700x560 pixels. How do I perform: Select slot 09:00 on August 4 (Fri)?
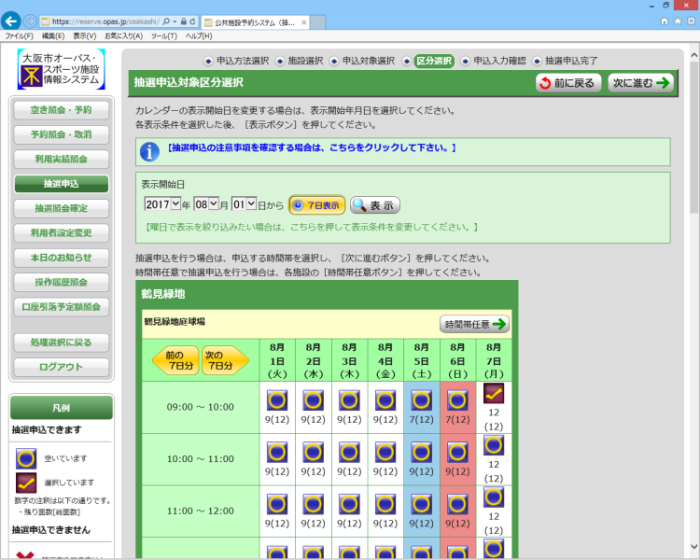click(x=385, y=400)
